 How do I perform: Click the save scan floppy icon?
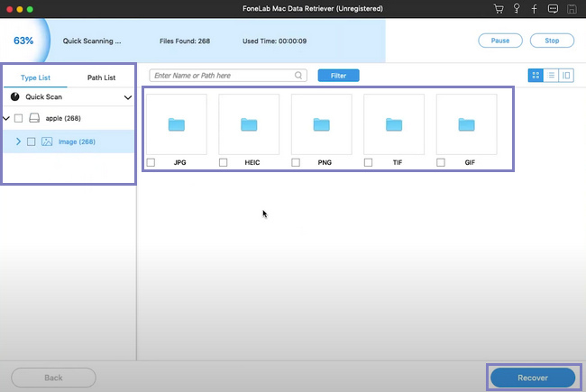pyautogui.click(x=572, y=9)
